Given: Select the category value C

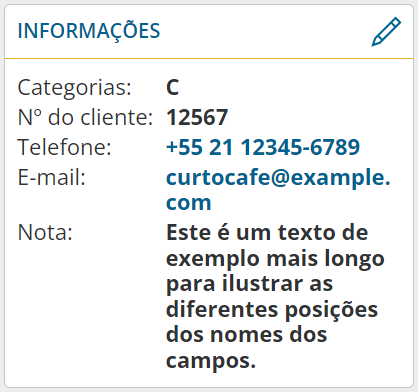Looking at the screenshot, I should pos(172,88).
